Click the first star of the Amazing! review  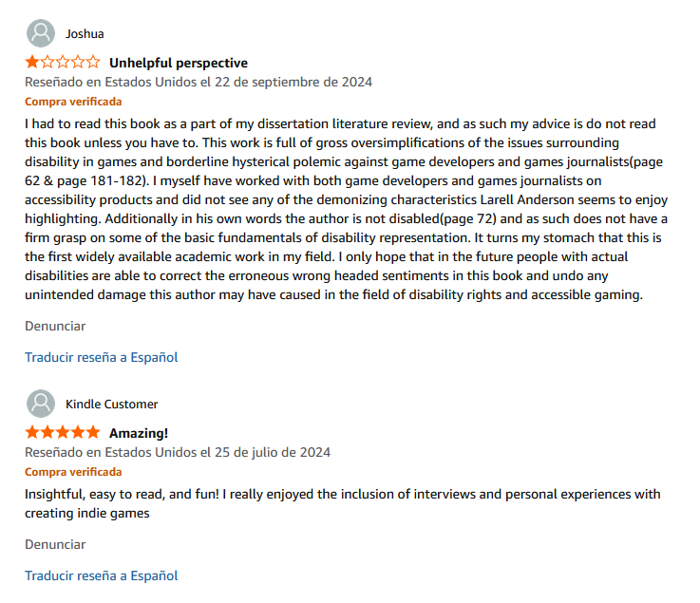click(32, 433)
